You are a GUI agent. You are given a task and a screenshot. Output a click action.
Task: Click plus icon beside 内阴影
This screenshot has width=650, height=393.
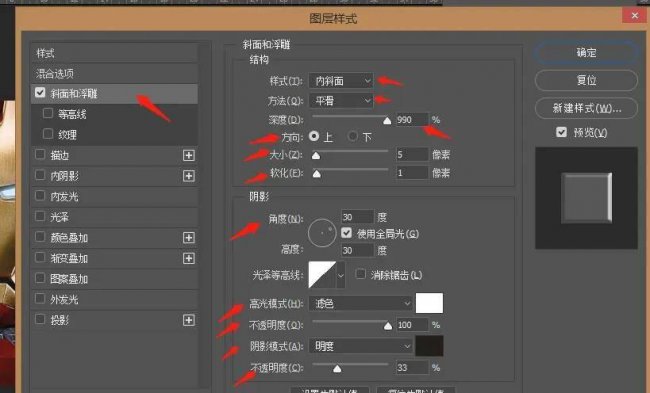tap(189, 176)
